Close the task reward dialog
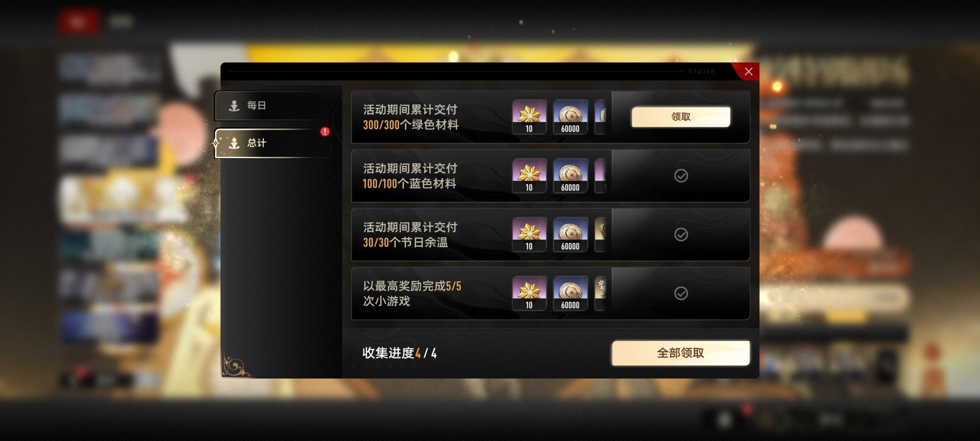 (x=748, y=72)
